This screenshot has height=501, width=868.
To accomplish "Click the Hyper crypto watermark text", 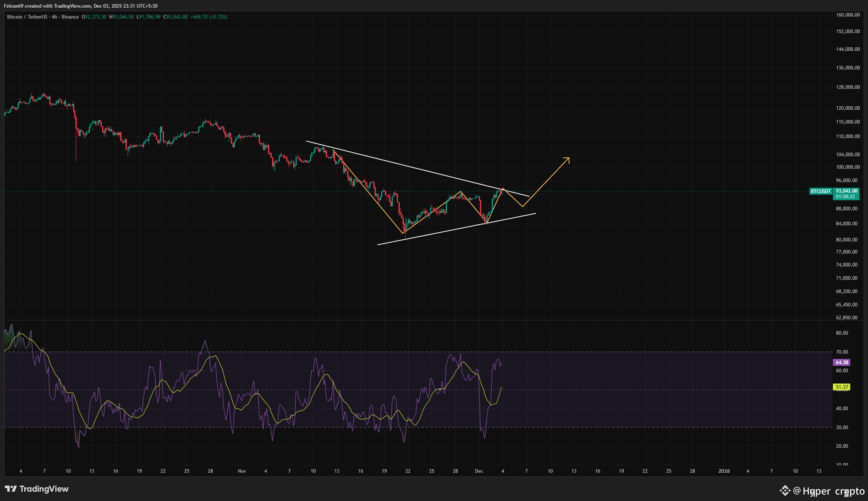I will click(833, 491).
